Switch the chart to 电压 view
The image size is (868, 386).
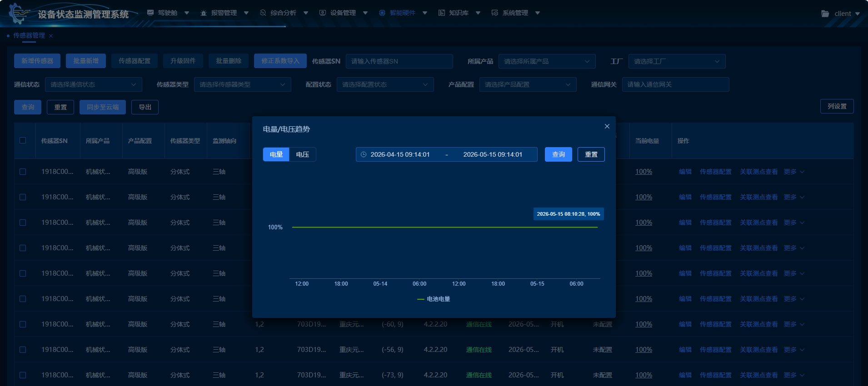[303, 154]
